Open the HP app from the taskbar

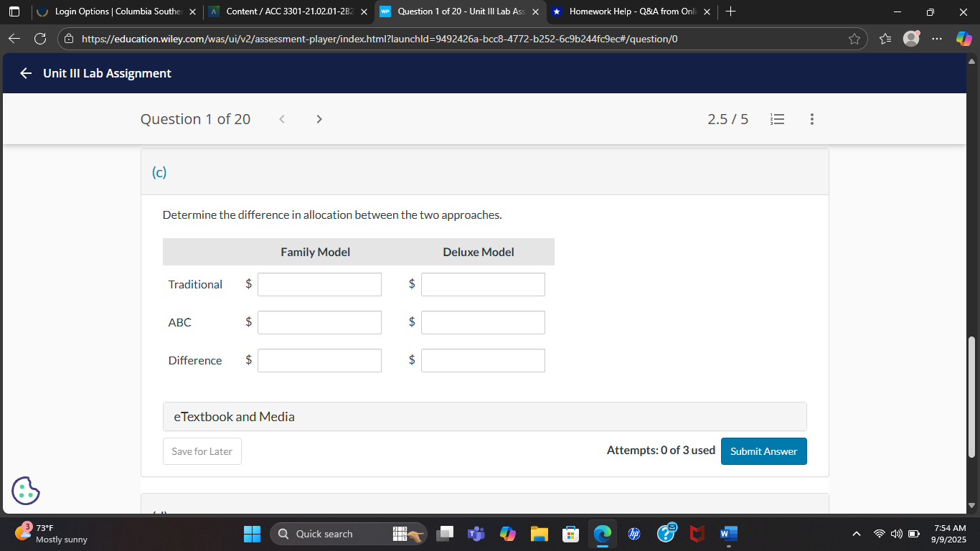tap(633, 534)
